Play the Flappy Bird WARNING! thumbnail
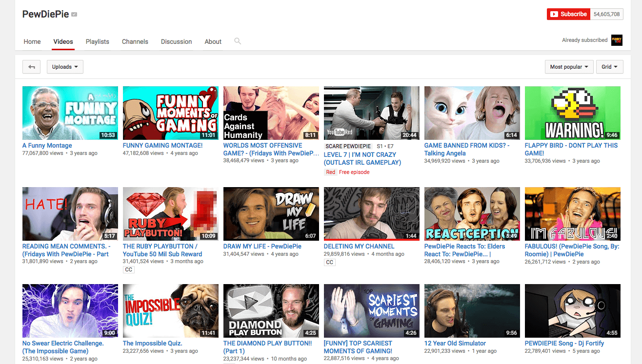 (573, 113)
